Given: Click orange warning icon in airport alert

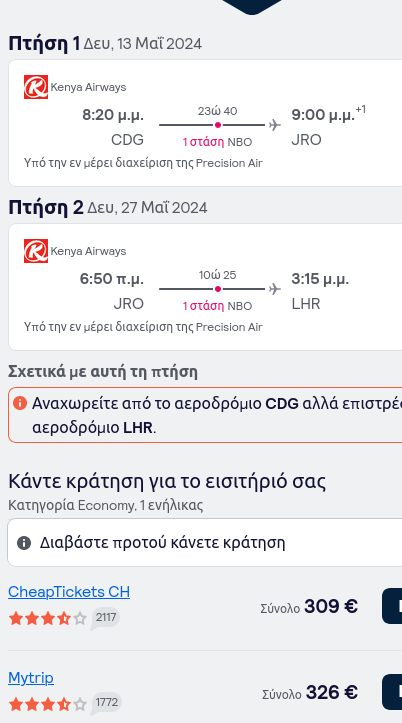Looking at the screenshot, I should 20,403.
